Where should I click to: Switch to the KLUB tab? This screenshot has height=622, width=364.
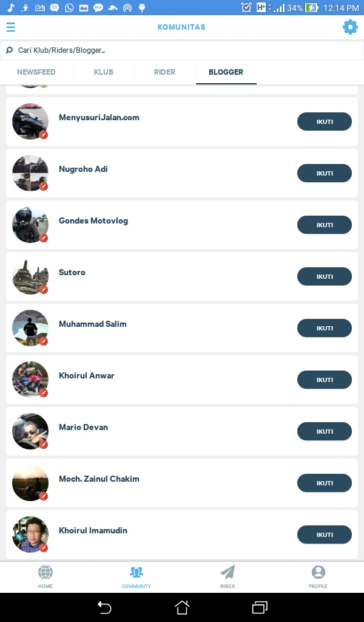(x=103, y=72)
